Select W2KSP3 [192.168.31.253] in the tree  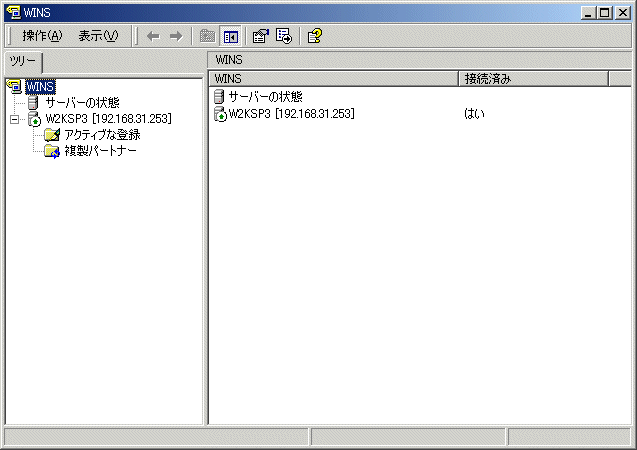[x=108, y=119]
